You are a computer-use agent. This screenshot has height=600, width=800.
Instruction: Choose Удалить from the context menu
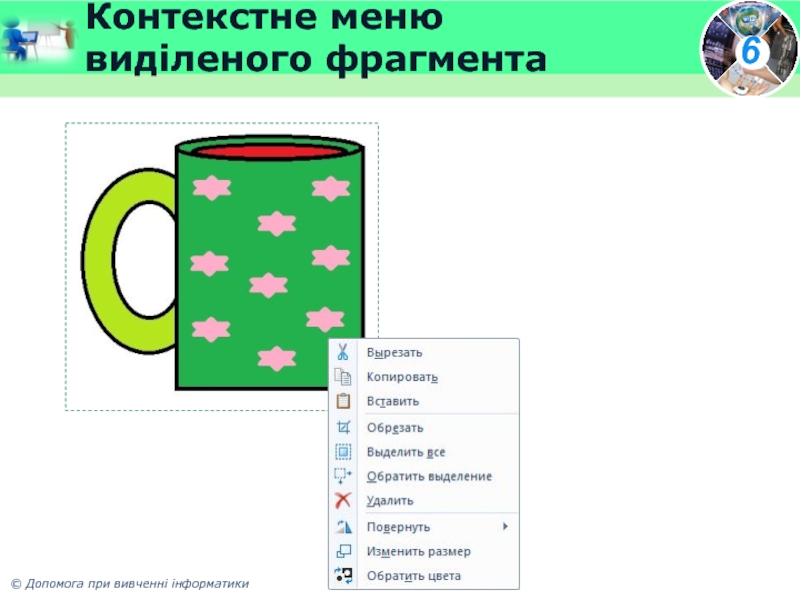pos(423,501)
